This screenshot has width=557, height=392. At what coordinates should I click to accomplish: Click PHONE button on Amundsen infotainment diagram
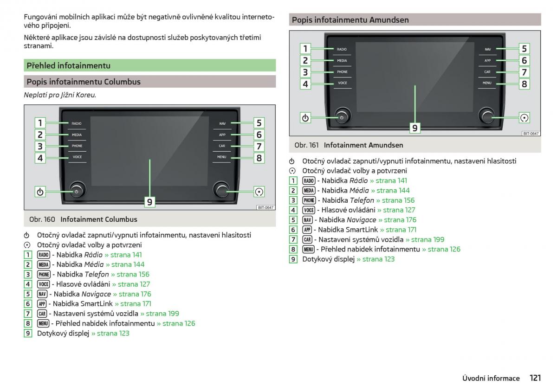342,72
